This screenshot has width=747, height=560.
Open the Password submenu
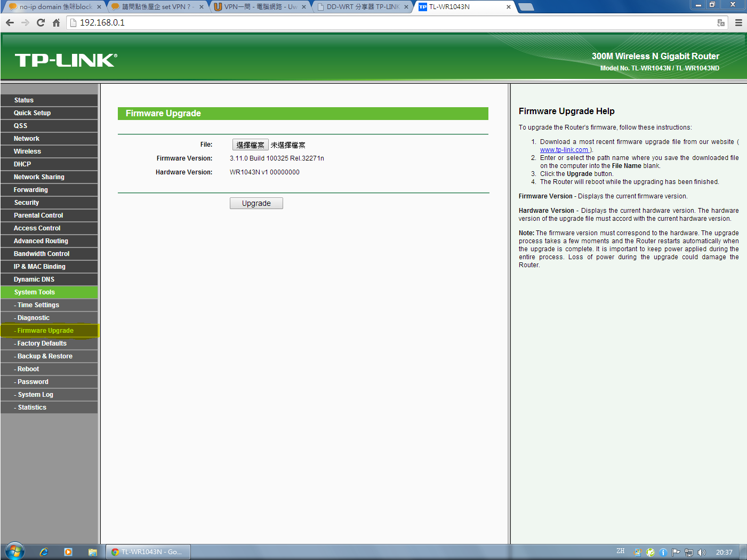[x=49, y=382]
